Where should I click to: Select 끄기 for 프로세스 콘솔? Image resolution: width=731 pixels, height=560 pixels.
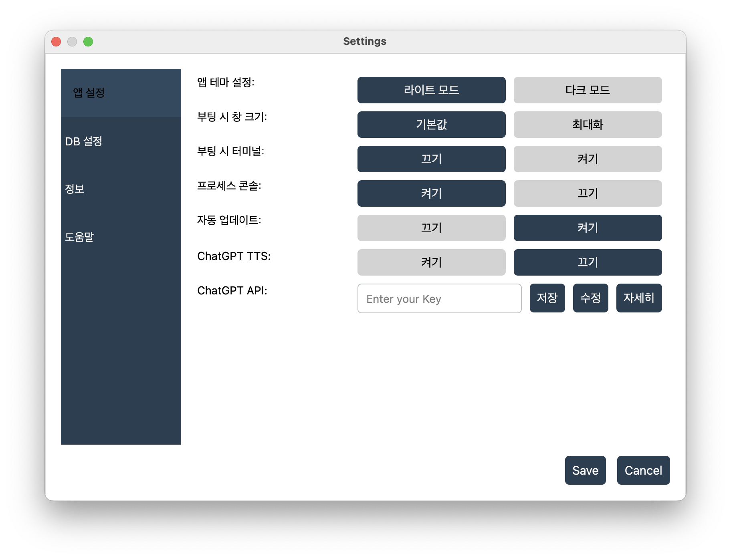click(588, 193)
